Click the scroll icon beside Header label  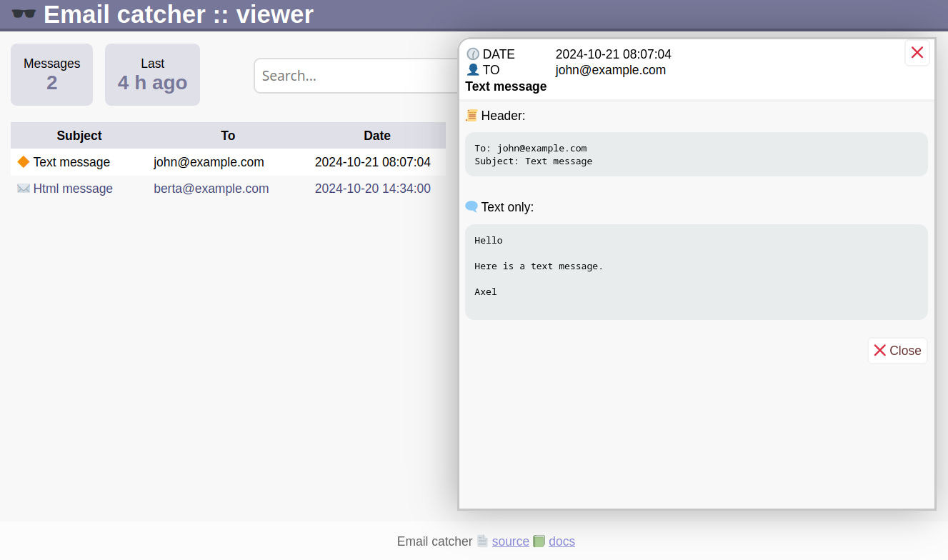471,116
